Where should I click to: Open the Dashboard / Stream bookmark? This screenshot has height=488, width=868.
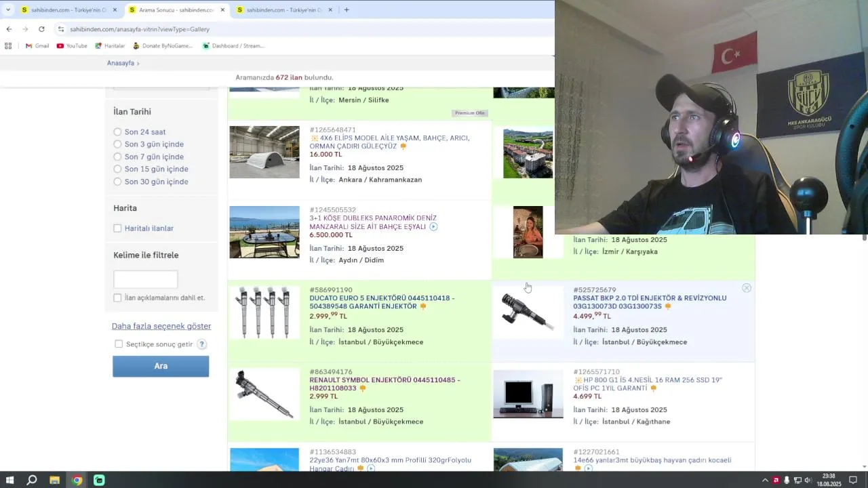233,46
